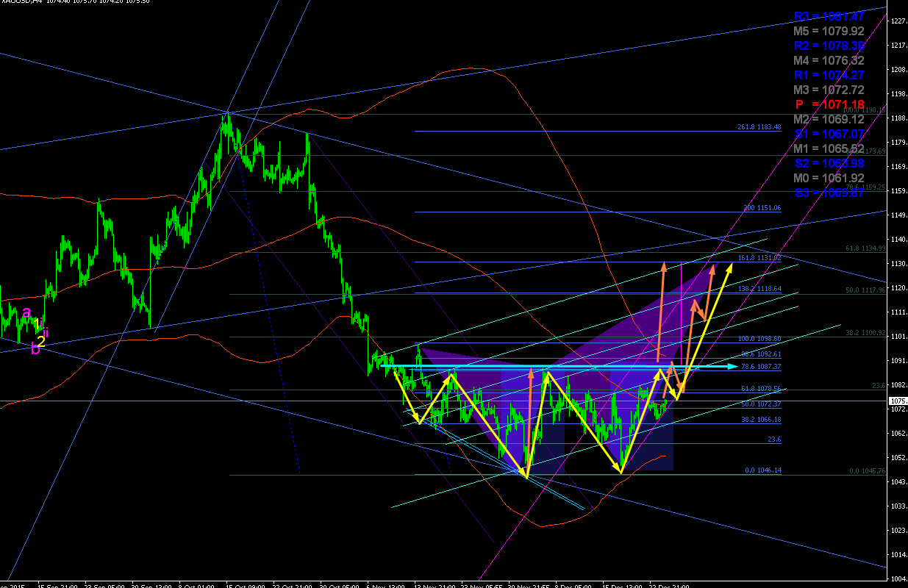Select the M5 = 1079.92 pivot label
Image resolution: width=908 pixels, height=588 pixels.
(829, 31)
